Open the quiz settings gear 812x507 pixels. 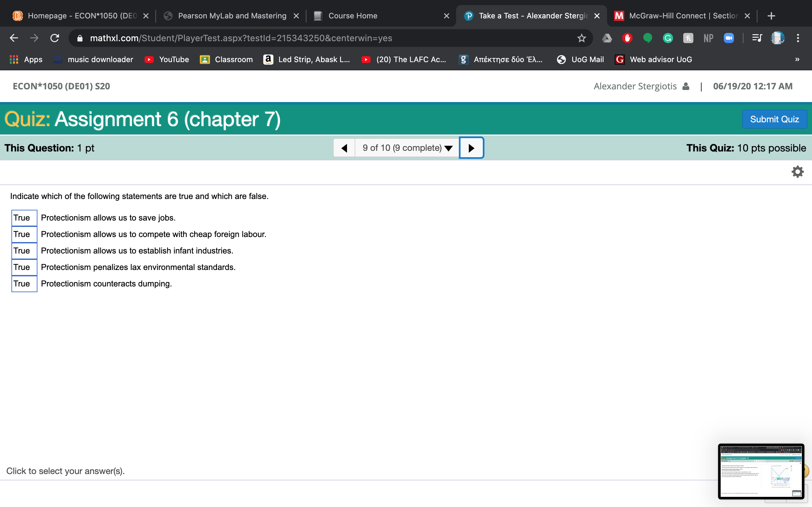798,171
